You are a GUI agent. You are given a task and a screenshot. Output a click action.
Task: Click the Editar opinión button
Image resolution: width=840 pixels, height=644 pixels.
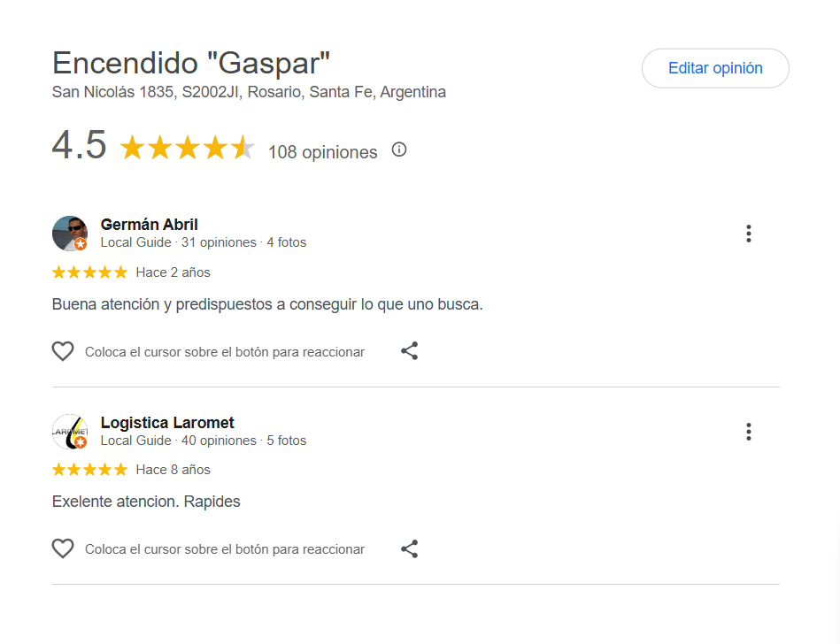(x=714, y=68)
